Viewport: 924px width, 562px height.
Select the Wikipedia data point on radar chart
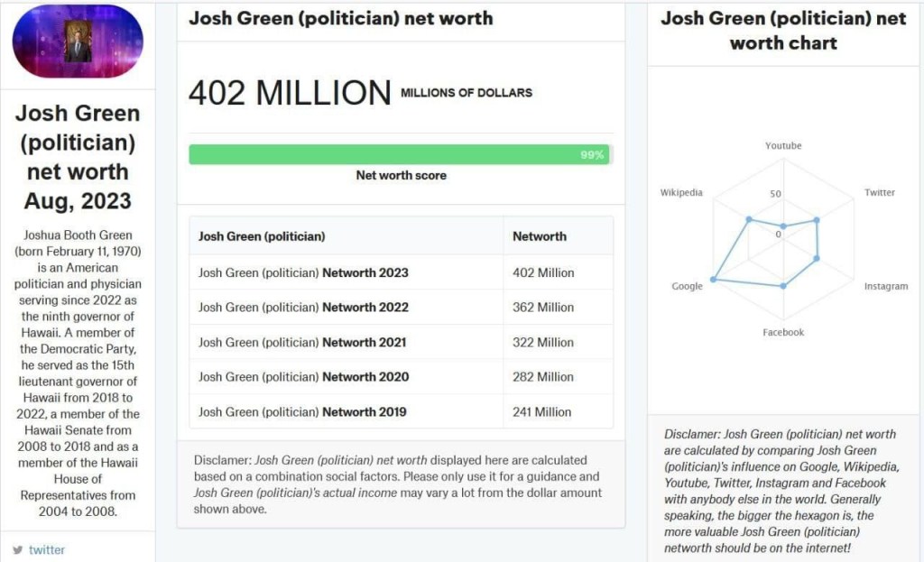pos(749,219)
